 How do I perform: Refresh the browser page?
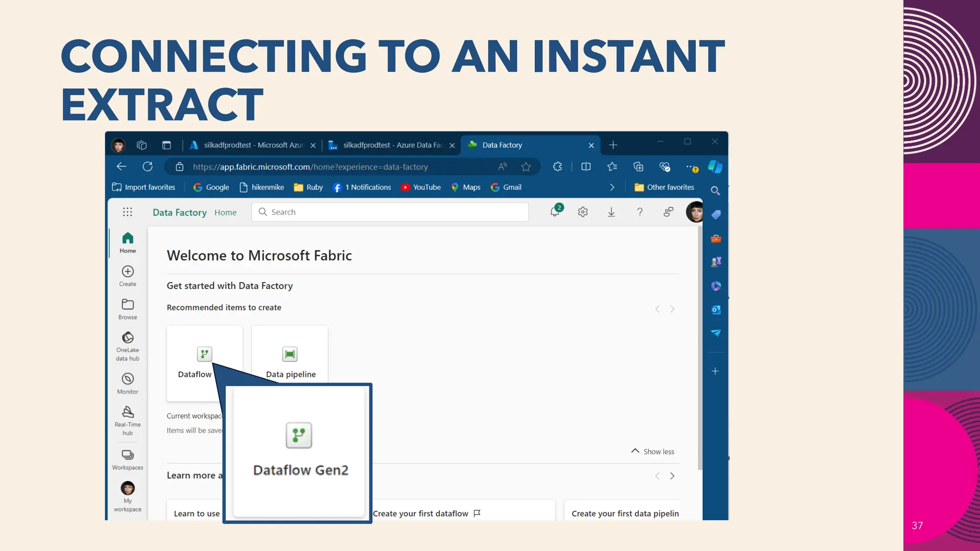[147, 166]
